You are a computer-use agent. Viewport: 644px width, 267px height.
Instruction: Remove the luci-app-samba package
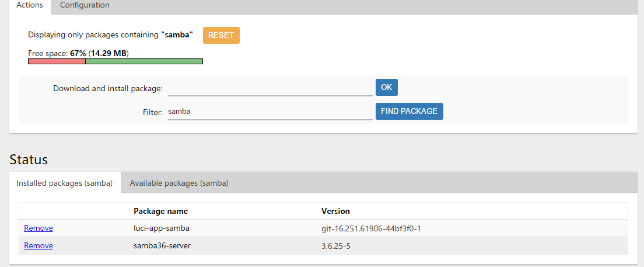tap(38, 228)
